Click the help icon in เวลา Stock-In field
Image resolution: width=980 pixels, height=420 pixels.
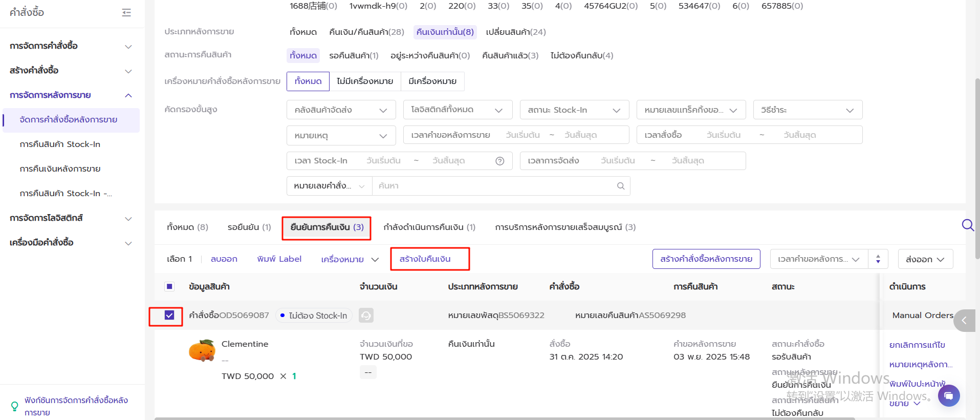tap(500, 161)
